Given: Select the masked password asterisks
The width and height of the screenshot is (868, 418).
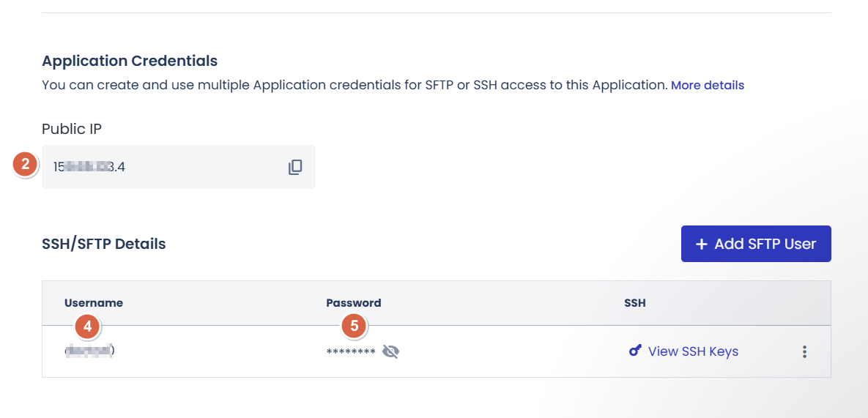Looking at the screenshot, I should (x=351, y=353).
